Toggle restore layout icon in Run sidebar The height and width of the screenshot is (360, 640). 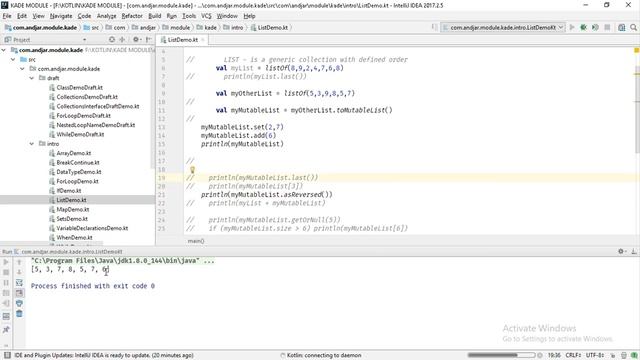6,316
